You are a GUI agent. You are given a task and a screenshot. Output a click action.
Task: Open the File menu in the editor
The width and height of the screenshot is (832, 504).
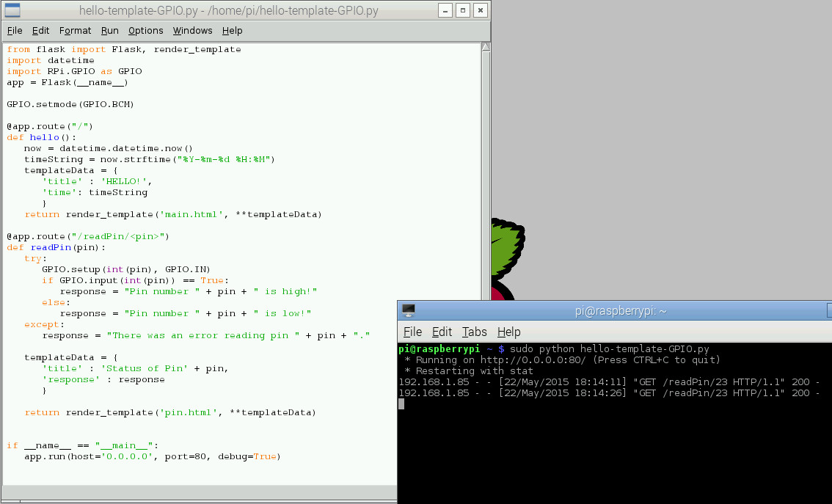tap(15, 31)
